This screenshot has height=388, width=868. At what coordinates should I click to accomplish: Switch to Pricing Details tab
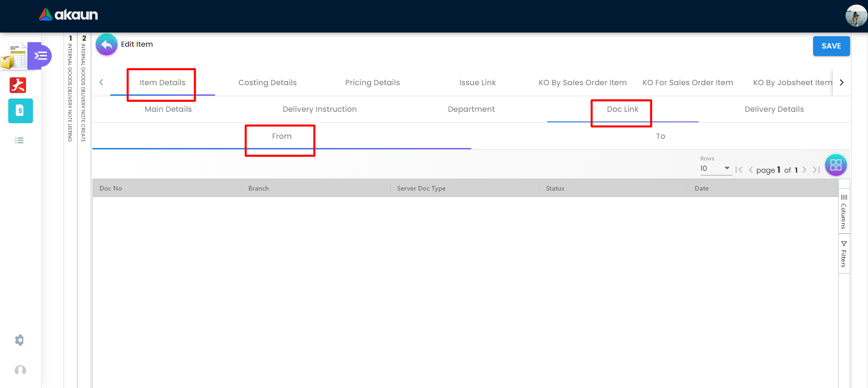[372, 82]
